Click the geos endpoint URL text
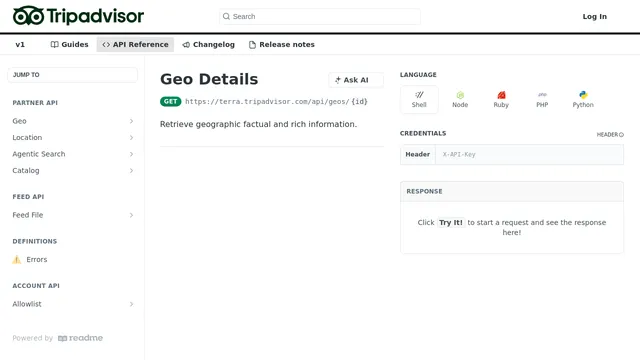The image size is (640, 360). (x=276, y=102)
